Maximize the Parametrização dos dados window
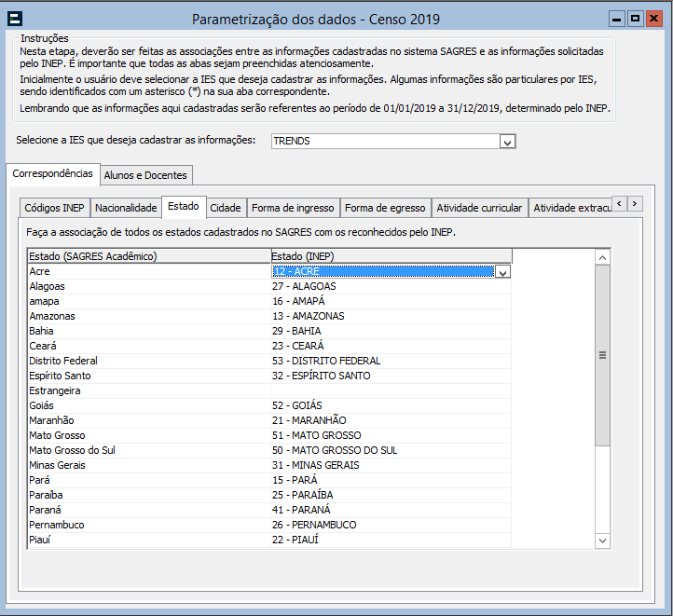 click(635, 19)
